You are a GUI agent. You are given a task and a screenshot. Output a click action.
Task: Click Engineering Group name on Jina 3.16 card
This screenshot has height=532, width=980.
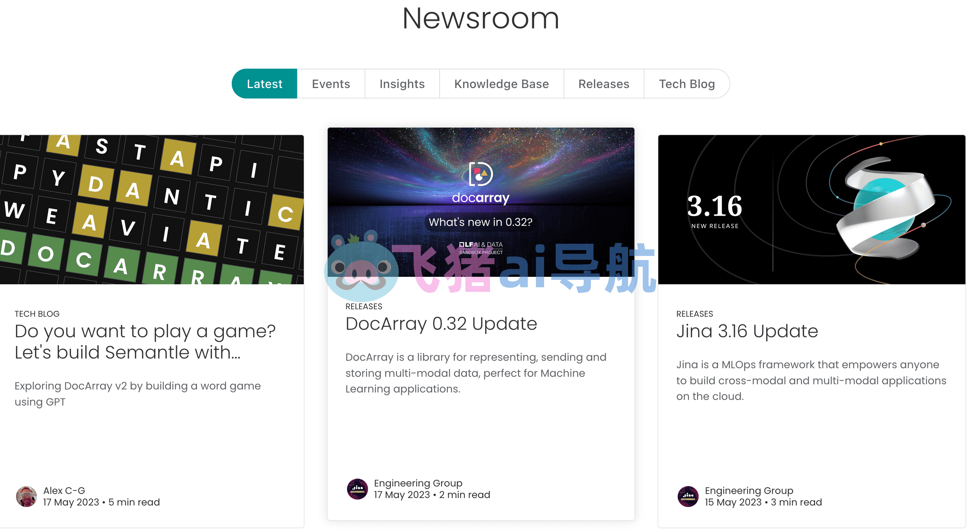coord(749,491)
